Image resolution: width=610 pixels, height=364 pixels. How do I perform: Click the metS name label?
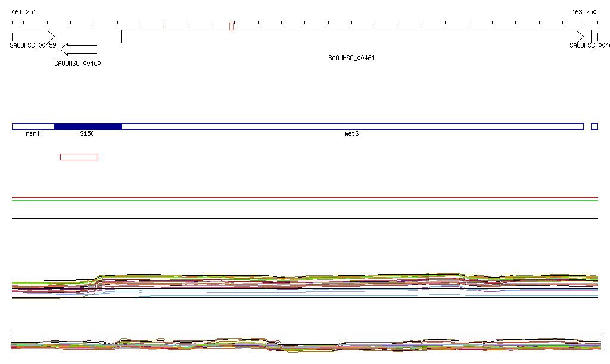point(351,134)
